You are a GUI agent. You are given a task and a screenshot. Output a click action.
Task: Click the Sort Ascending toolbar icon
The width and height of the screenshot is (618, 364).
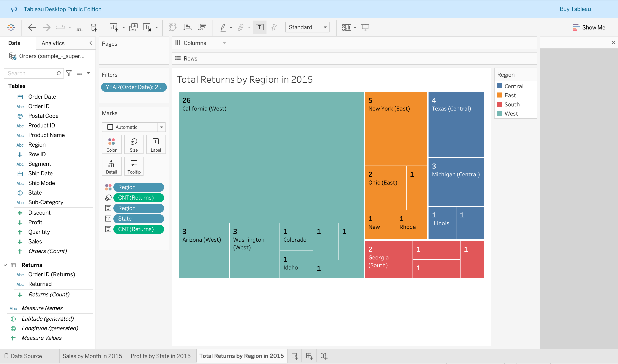coord(187,27)
